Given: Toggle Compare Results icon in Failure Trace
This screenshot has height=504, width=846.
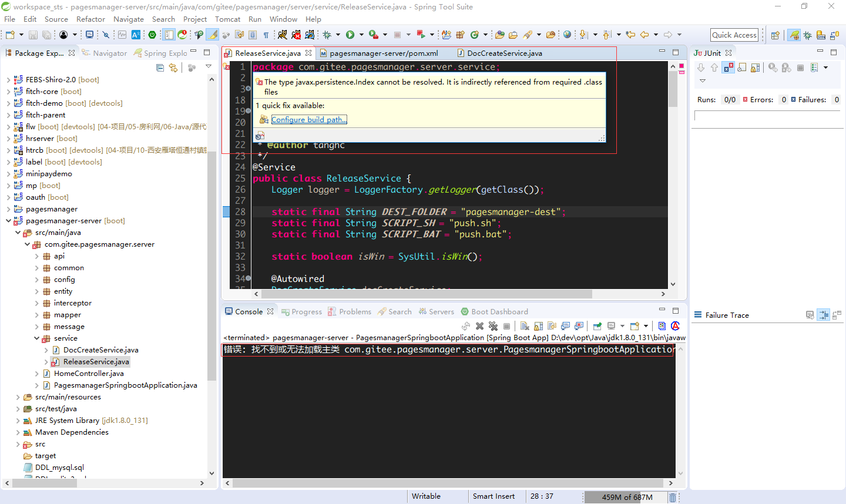Looking at the screenshot, I should pyautogui.click(x=837, y=315).
